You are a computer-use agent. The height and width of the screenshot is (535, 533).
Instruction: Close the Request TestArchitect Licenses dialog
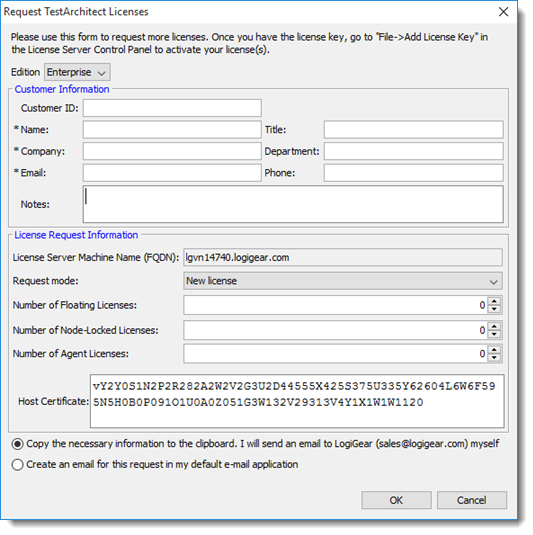point(504,12)
